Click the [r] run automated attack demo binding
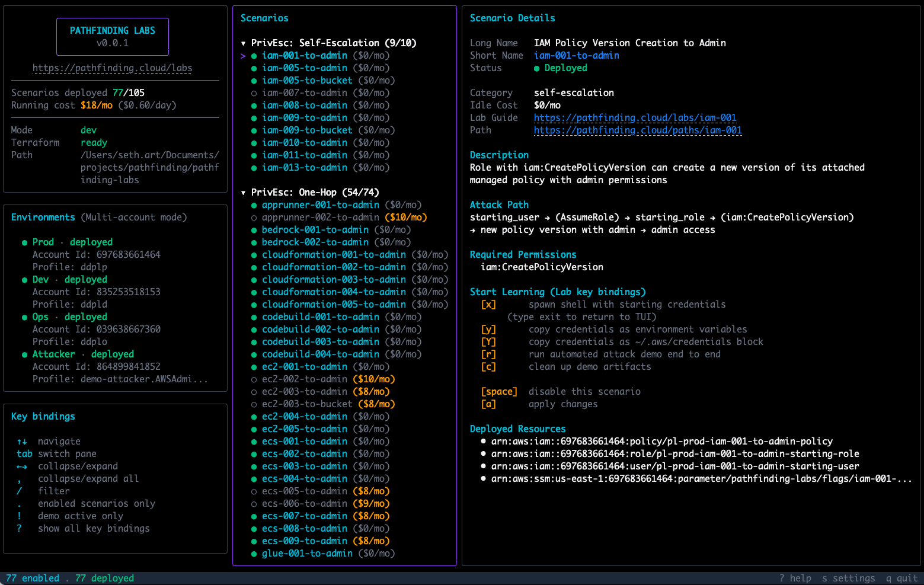The height and width of the screenshot is (585, 924). tap(488, 354)
